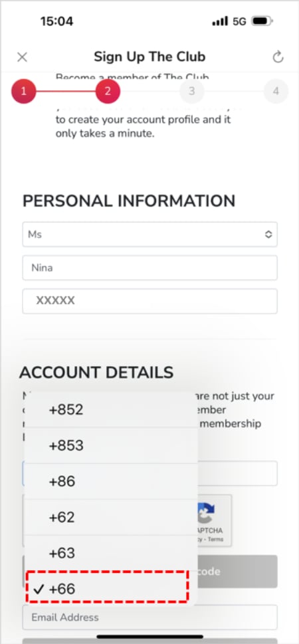
Task: Choose +63 from the dropdown list
Action: pyautogui.click(x=111, y=553)
